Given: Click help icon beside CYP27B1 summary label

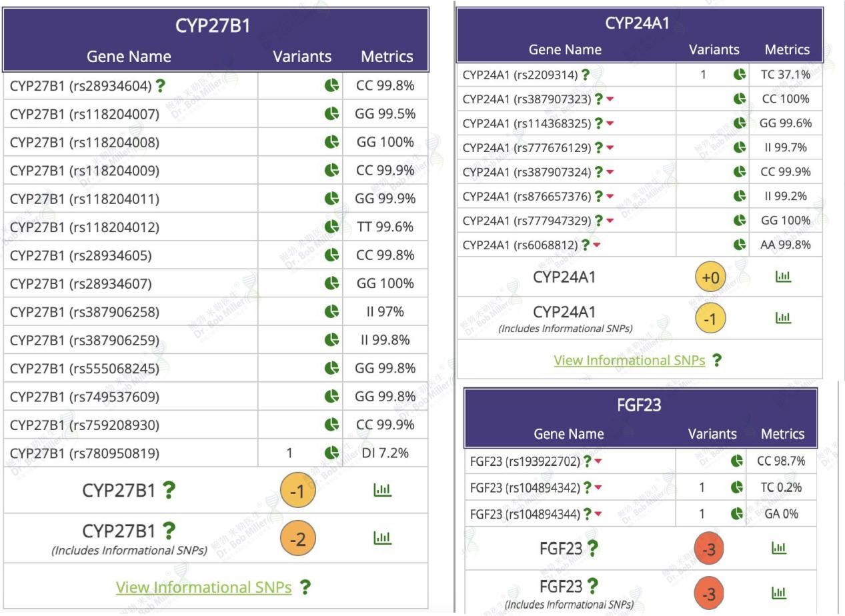Looking at the screenshot, I should 169,491.
